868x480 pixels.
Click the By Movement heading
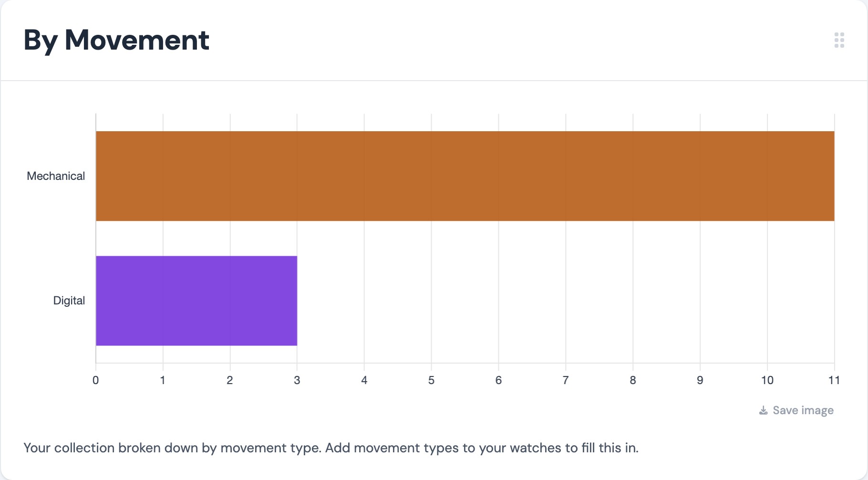(116, 41)
